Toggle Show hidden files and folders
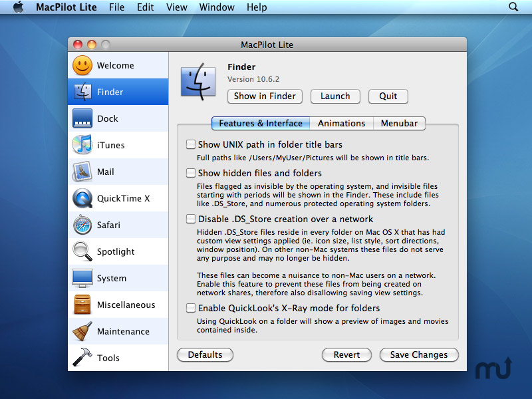The width and height of the screenshot is (532, 399). [x=191, y=173]
